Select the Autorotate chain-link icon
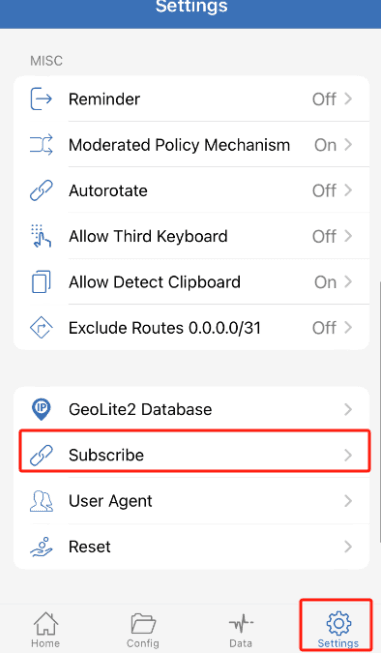Image resolution: width=382 pixels, height=653 pixels. 41,190
